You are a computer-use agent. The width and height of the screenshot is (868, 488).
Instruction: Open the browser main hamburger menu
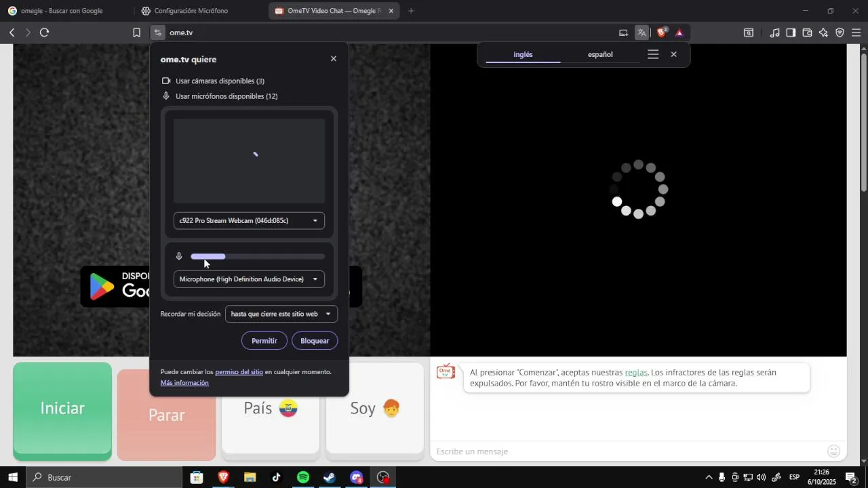(x=856, y=33)
